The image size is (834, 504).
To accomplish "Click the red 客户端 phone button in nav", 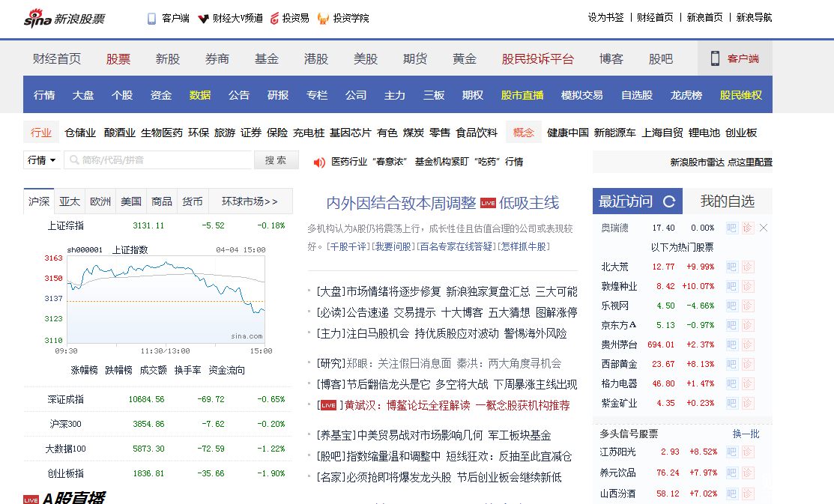I will point(734,58).
